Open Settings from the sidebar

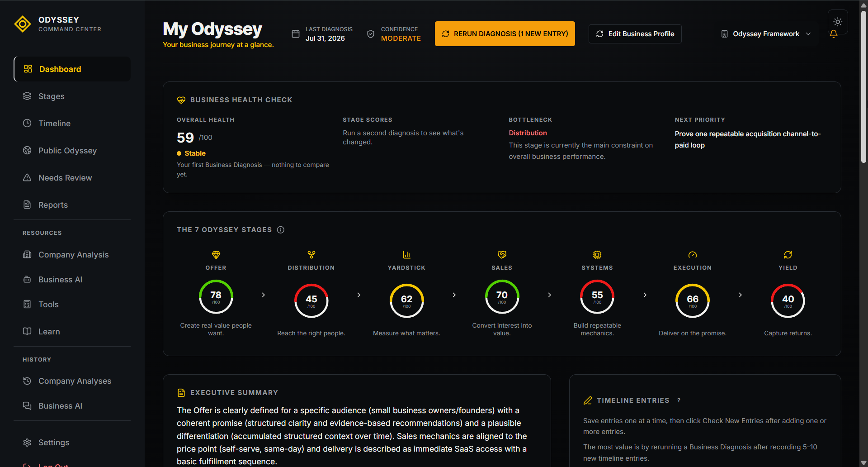click(x=72, y=442)
